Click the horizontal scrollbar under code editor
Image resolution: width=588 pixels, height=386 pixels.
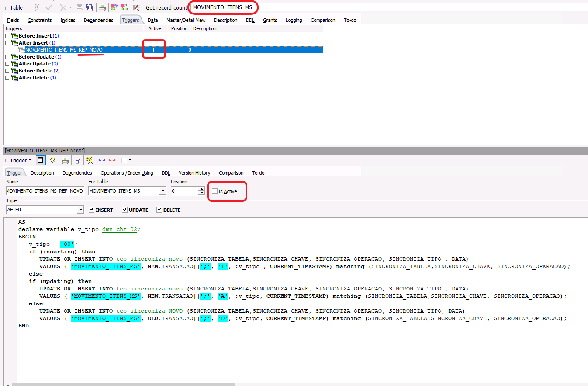(x=124, y=384)
